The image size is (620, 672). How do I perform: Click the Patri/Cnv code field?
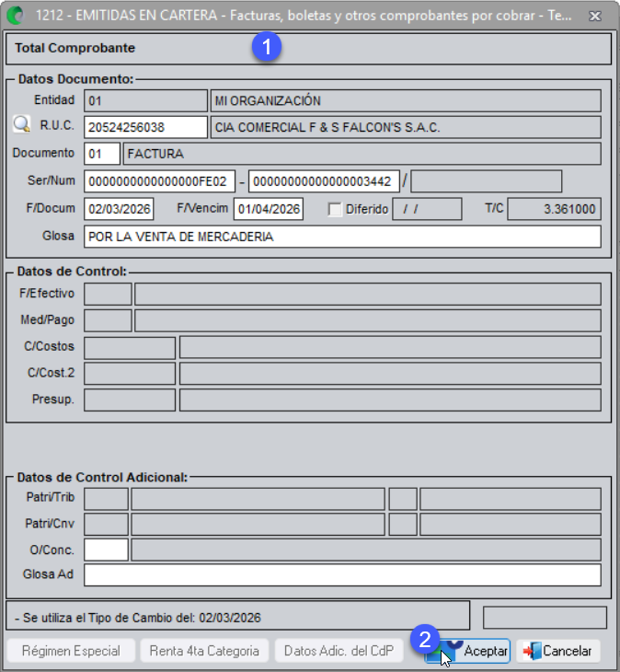(x=106, y=524)
